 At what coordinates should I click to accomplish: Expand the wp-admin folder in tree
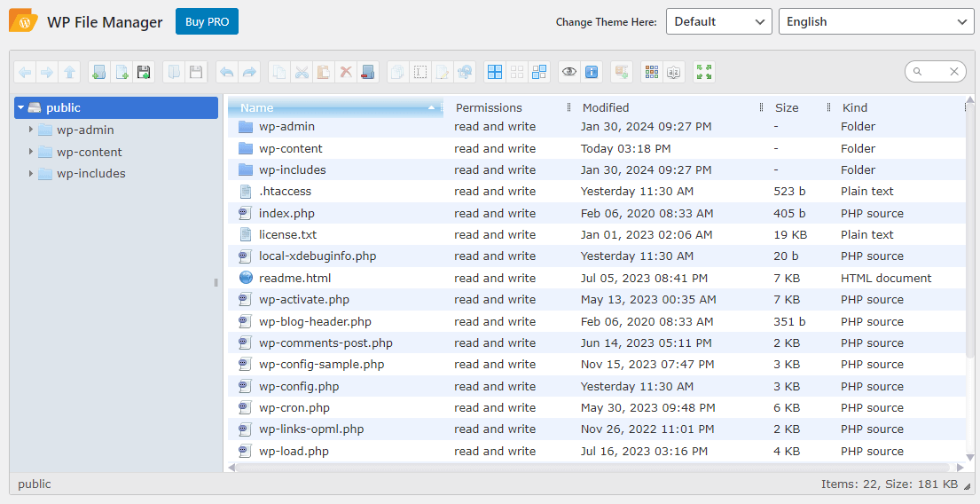pyautogui.click(x=31, y=130)
